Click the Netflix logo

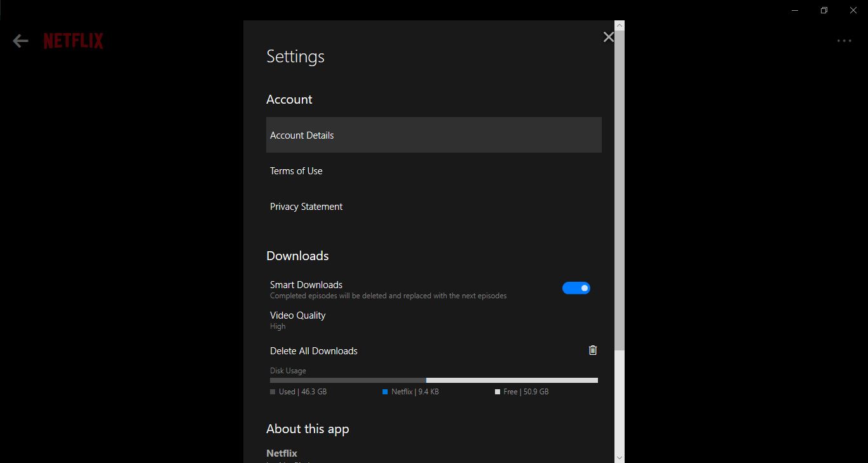tap(73, 41)
